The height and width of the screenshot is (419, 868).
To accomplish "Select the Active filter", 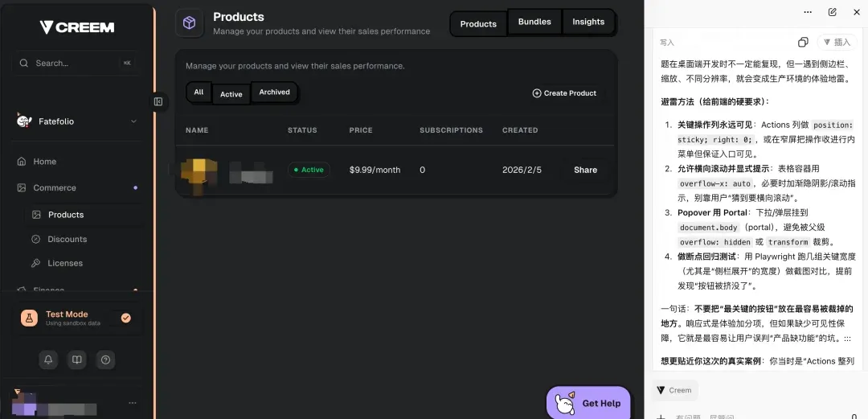I will tap(231, 94).
